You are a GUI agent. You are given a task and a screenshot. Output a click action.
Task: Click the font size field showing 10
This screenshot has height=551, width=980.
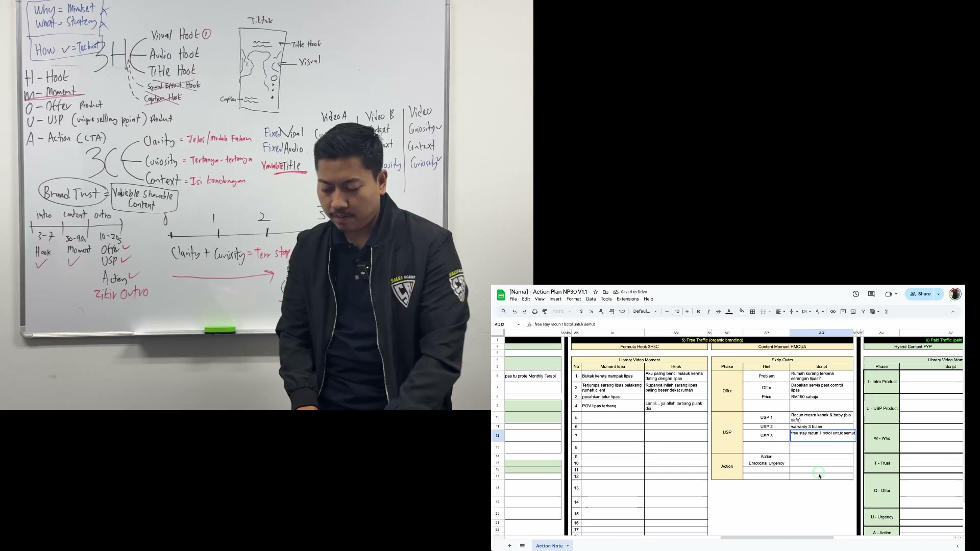(x=677, y=312)
